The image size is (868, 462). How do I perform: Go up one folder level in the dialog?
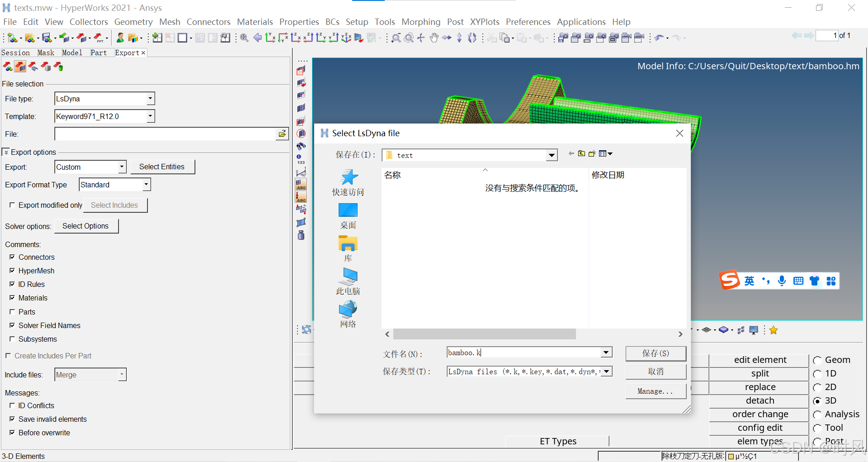(x=581, y=154)
